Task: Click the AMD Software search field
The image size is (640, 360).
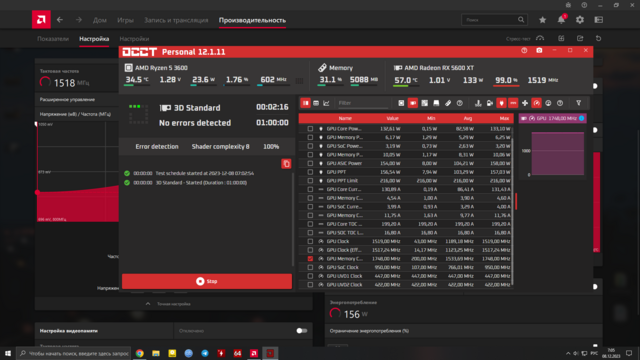Action: click(494, 20)
